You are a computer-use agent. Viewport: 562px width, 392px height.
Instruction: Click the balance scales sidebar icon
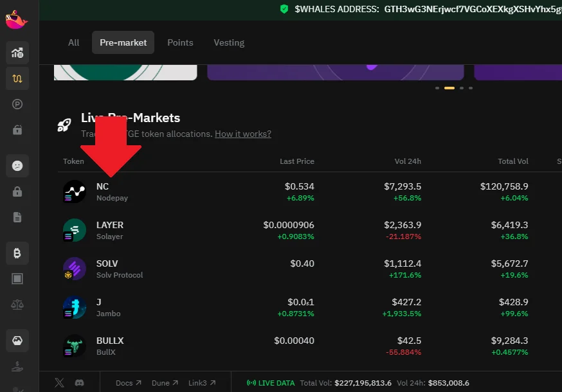click(17, 305)
